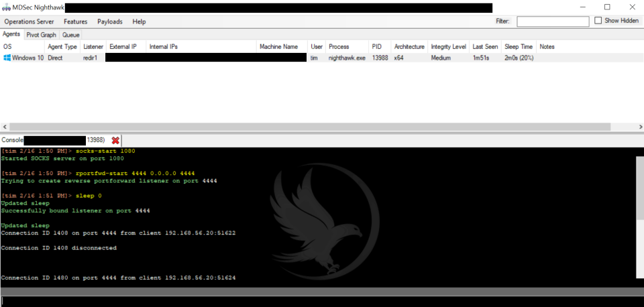Click the 13988 PID cell
This screenshot has height=307, width=644.
pos(380,58)
